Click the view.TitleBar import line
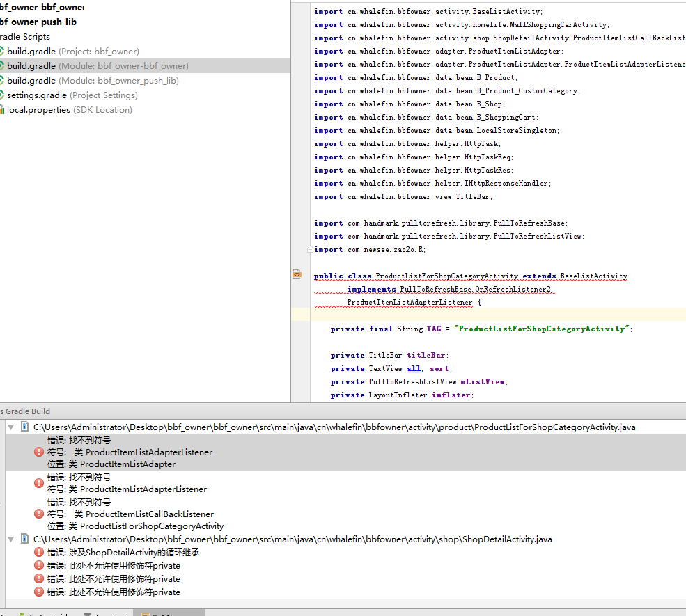 pyautogui.click(x=403, y=197)
